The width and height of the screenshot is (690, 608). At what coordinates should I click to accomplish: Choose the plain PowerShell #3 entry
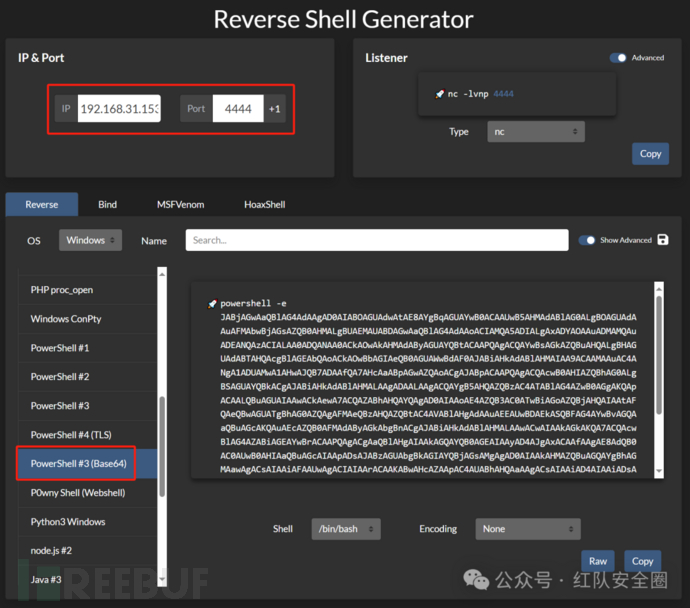(87, 406)
